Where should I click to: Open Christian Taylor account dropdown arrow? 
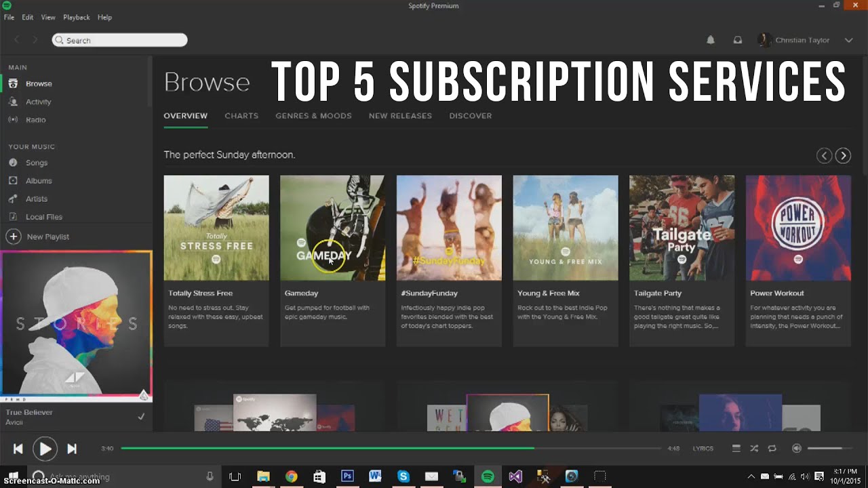point(848,40)
